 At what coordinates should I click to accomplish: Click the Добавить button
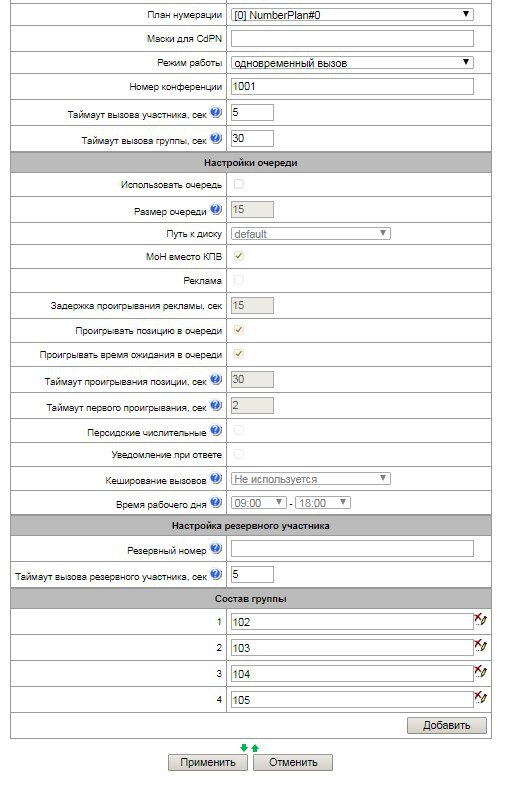coord(447,725)
